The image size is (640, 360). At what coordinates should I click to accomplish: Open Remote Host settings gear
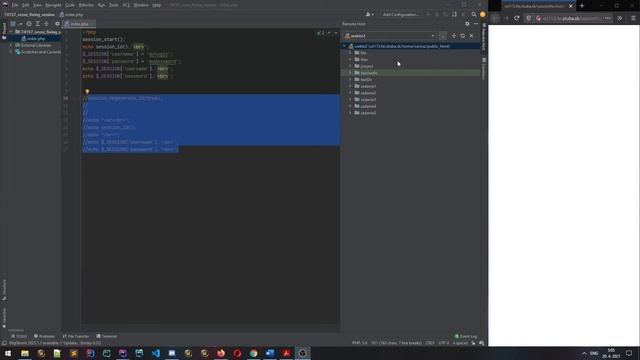pyautogui.click(x=467, y=24)
